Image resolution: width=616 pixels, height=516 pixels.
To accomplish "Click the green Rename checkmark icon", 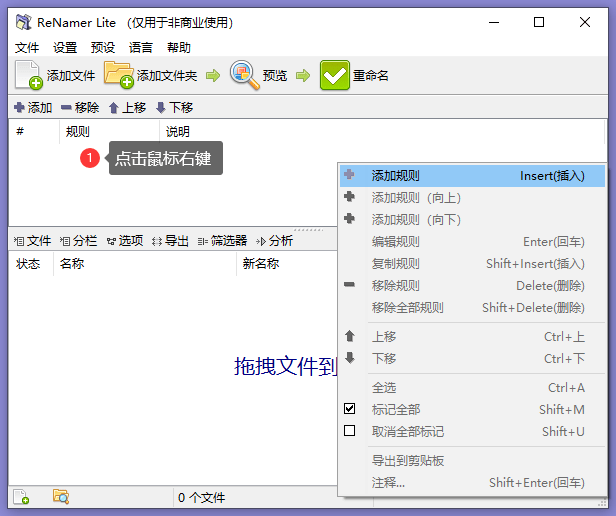I will 335,75.
